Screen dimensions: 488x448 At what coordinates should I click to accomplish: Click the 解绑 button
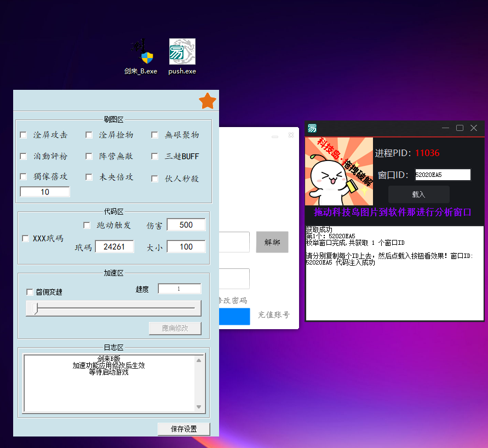[x=272, y=242]
